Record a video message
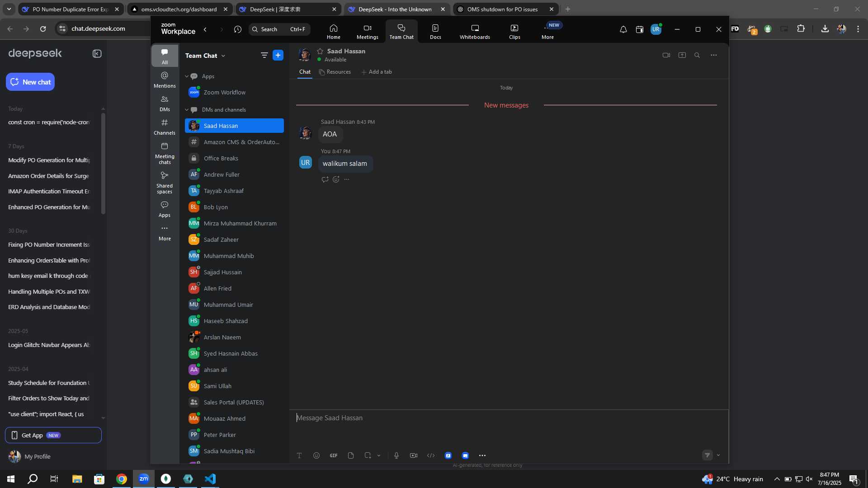 (414, 455)
